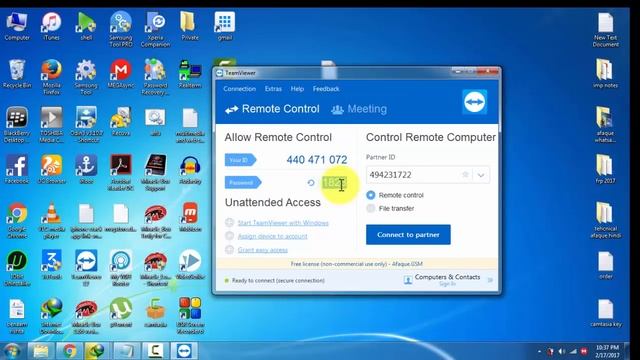Open the frp 2017 folder on desktop

click(x=605, y=169)
